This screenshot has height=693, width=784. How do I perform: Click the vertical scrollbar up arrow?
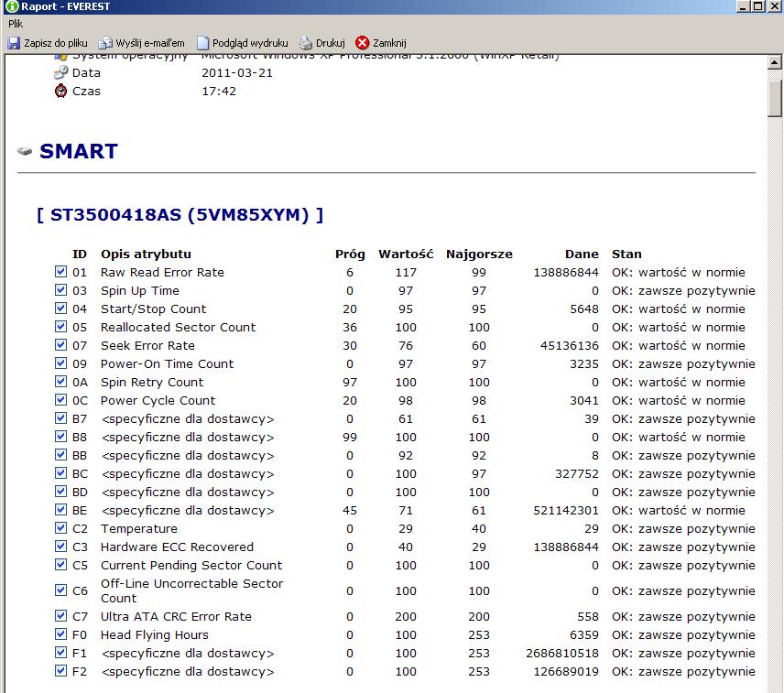775,62
